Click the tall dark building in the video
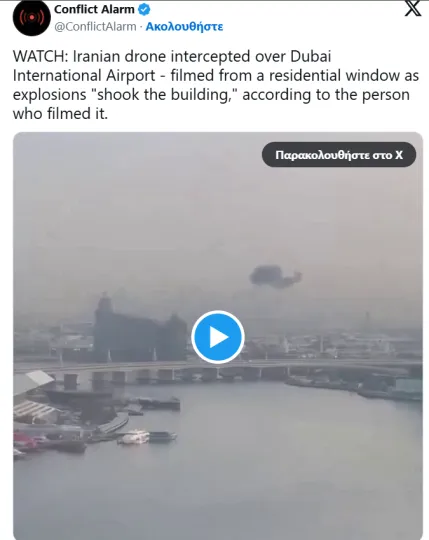429x540 pixels. point(139,329)
